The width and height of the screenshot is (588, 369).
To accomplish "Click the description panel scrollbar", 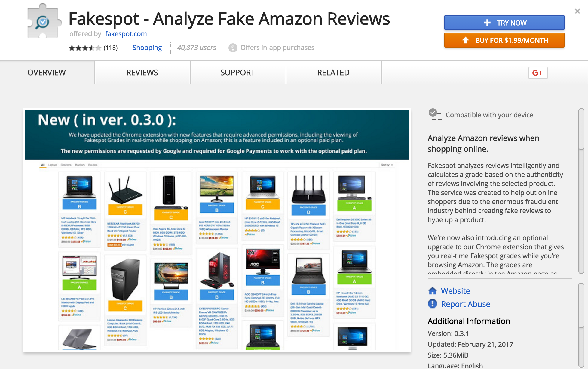I will pyautogui.click(x=581, y=191).
